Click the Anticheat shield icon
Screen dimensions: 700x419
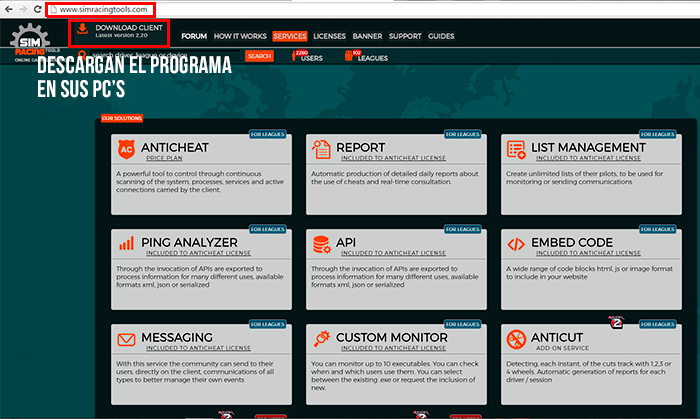(x=126, y=150)
